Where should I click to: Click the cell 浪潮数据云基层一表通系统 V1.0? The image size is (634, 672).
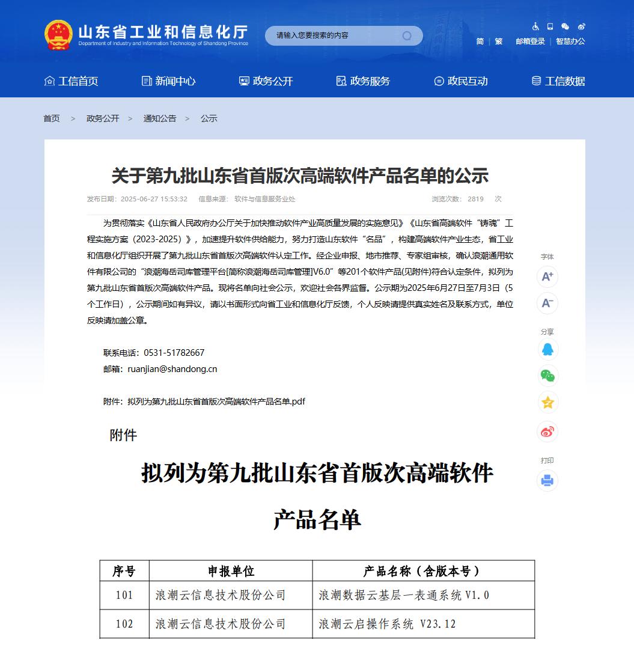pyautogui.click(x=424, y=595)
